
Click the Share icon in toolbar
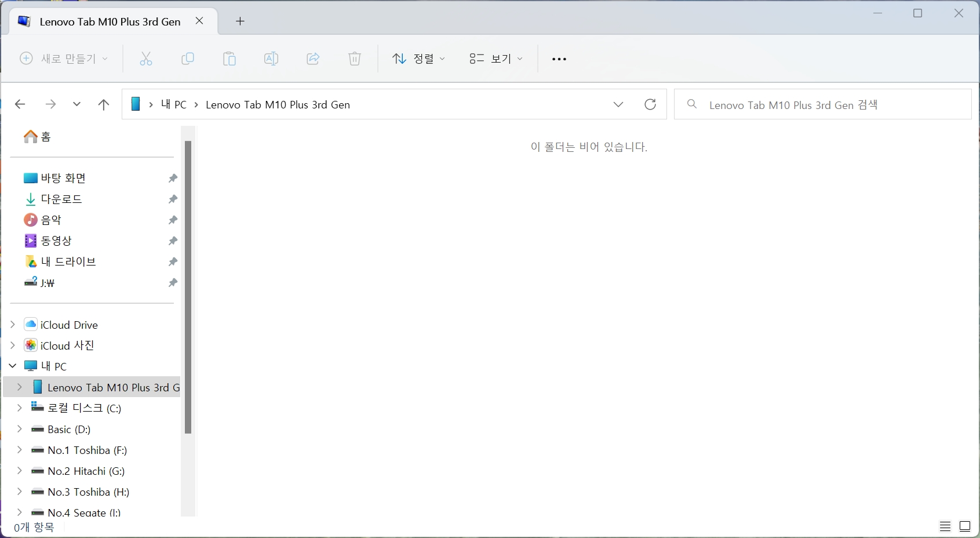pyautogui.click(x=313, y=59)
